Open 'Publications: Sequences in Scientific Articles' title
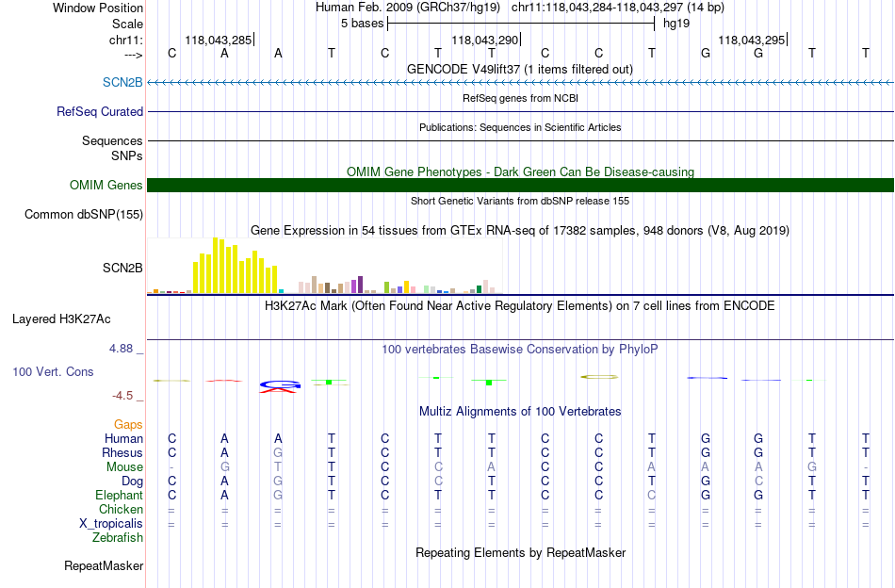This screenshot has width=895, height=588. pyautogui.click(x=520, y=127)
